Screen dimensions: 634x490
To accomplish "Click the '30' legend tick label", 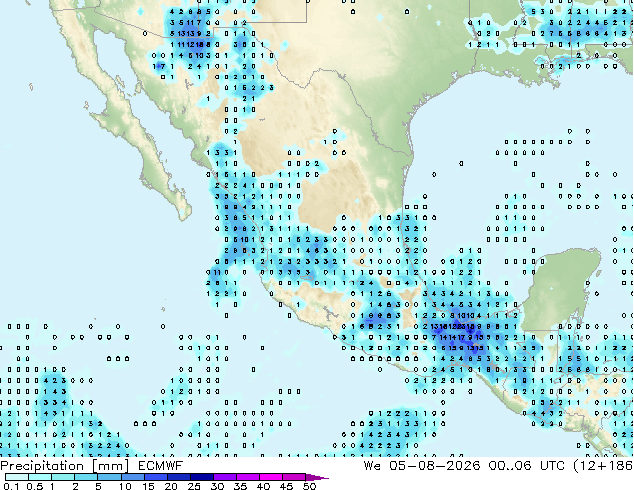I will [x=217, y=486].
